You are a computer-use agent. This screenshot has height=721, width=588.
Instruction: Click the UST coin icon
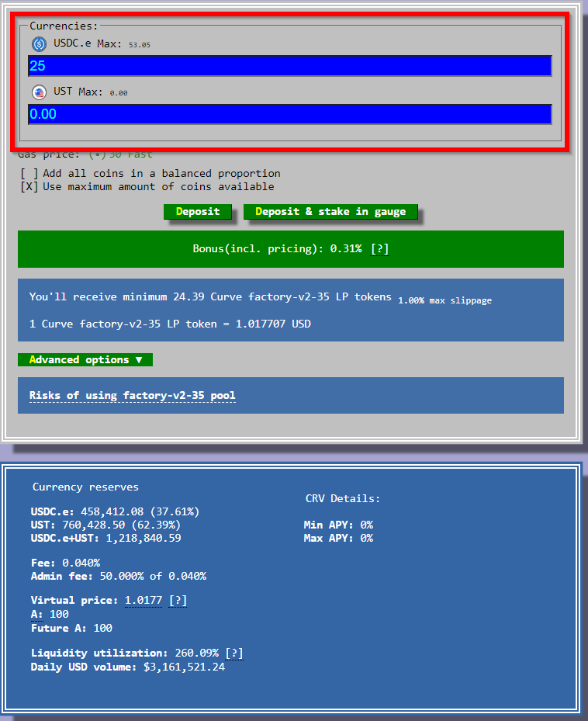click(x=39, y=92)
